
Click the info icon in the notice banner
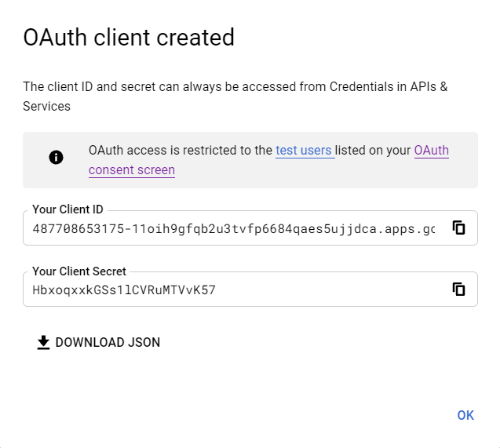point(56,158)
